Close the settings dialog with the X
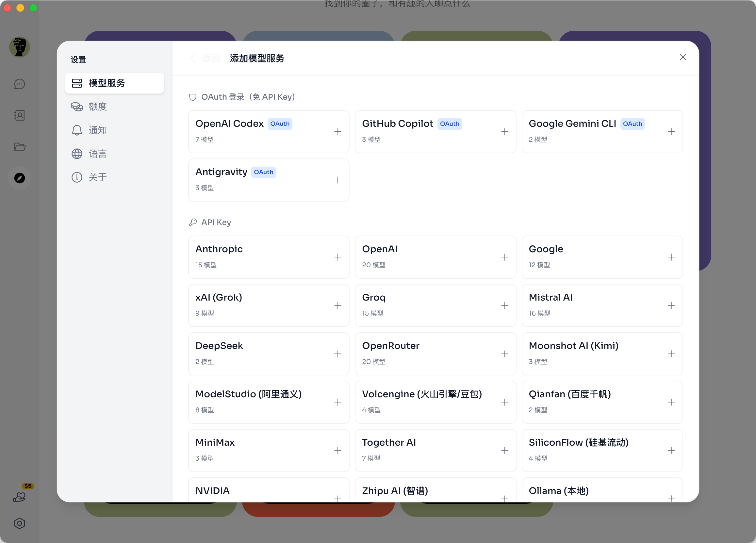This screenshot has height=543, width=756. click(682, 57)
